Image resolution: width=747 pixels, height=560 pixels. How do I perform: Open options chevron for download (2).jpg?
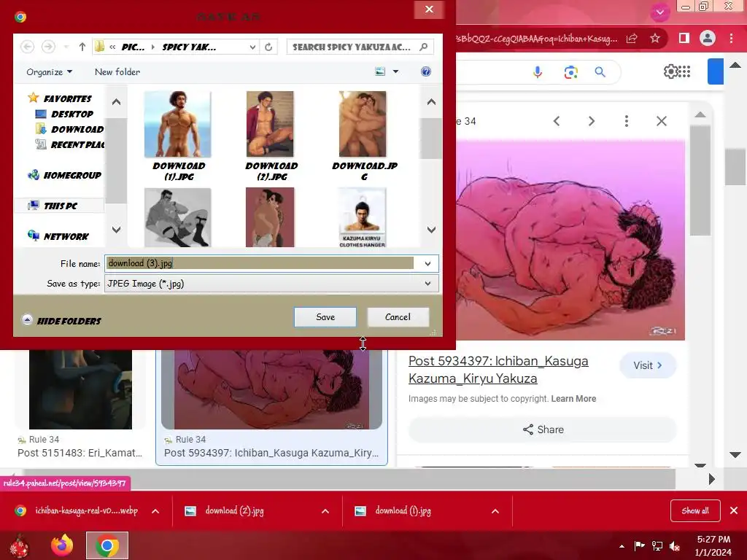(x=325, y=511)
